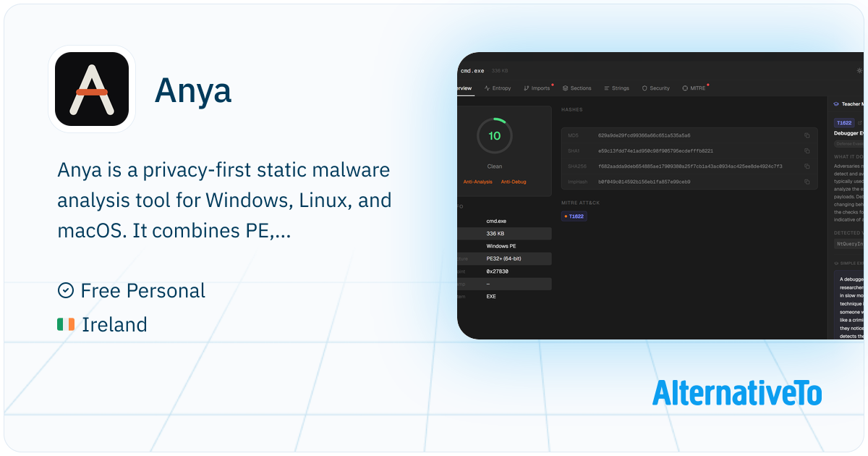Click the SHA1 hash value e59c13fdd7
Viewport: 868px width, 456px height.
[x=656, y=151]
